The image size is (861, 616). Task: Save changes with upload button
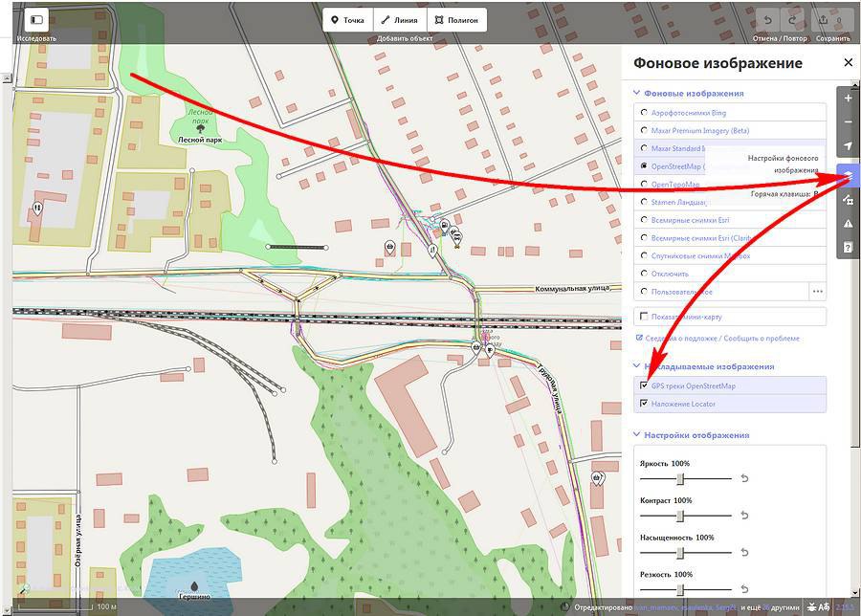point(830,20)
